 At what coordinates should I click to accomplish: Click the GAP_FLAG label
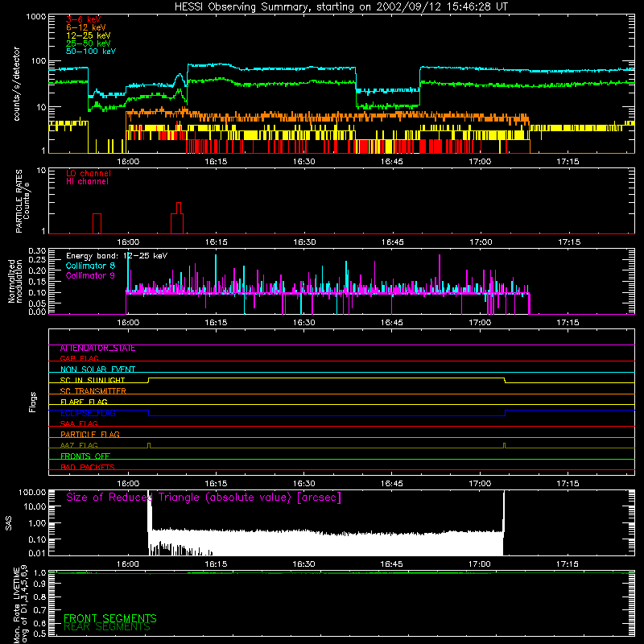pyautogui.click(x=79, y=358)
